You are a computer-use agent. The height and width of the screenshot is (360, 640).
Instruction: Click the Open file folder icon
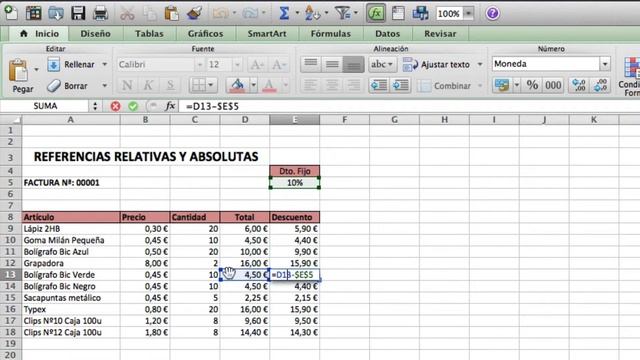[x=56, y=13]
